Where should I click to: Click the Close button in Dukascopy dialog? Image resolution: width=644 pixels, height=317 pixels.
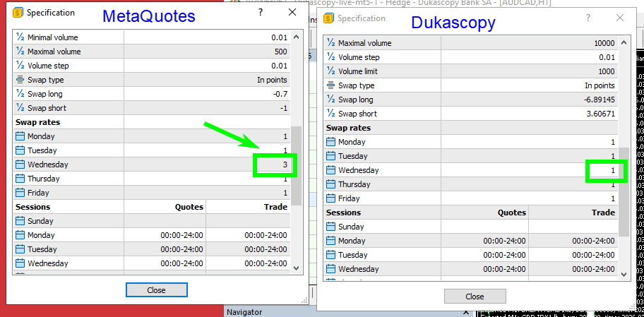tap(475, 297)
